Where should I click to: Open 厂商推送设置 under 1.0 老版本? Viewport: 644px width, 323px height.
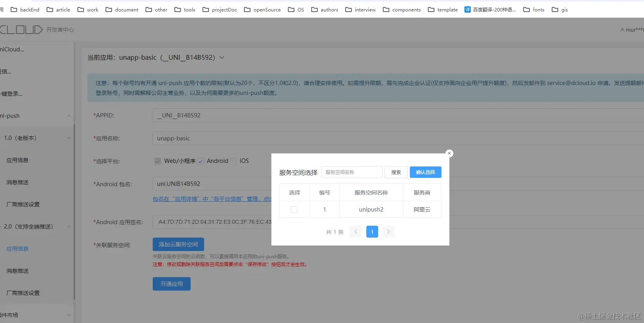point(23,204)
